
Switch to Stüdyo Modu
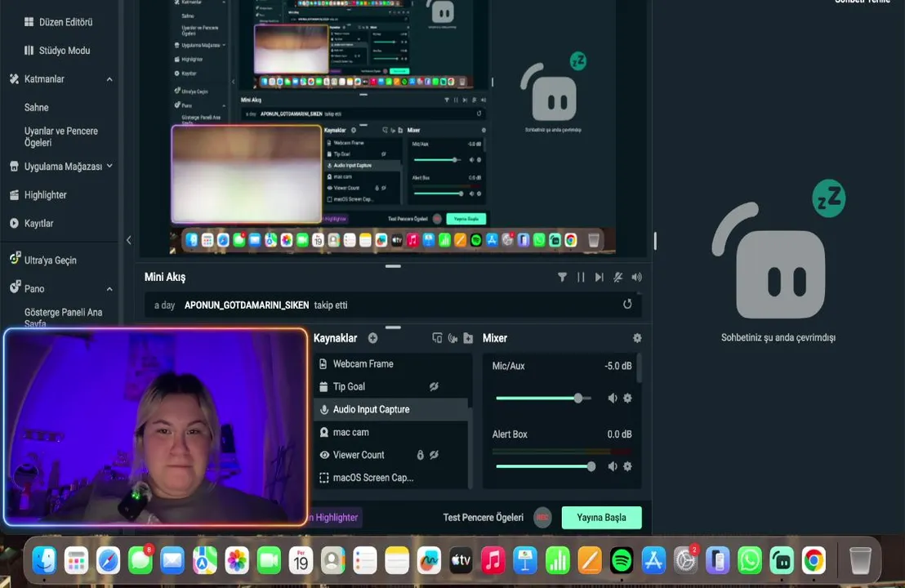tap(57, 50)
